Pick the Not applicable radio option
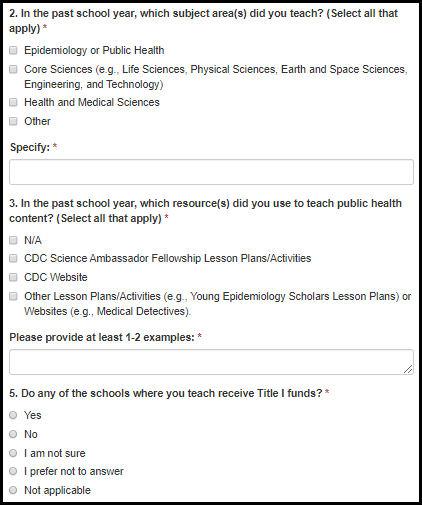Image resolution: width=422 pixels, height=505 pixels. click(13, 490)
